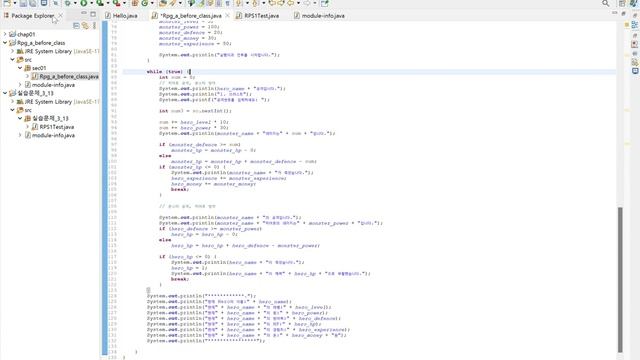Viewport: 640px width, 360px height.
Task: Click the Debug bug icon in the toolbar
Action: 68,3
